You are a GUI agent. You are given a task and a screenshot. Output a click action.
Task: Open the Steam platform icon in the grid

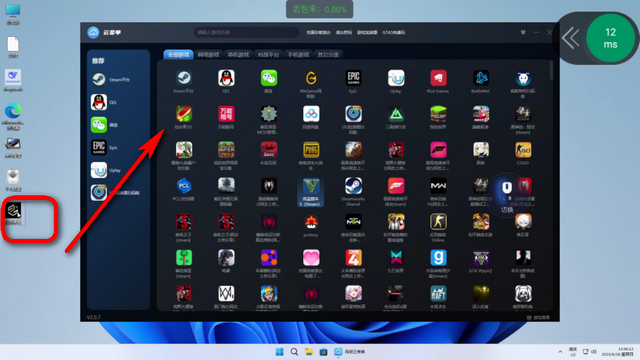[184, 78]
